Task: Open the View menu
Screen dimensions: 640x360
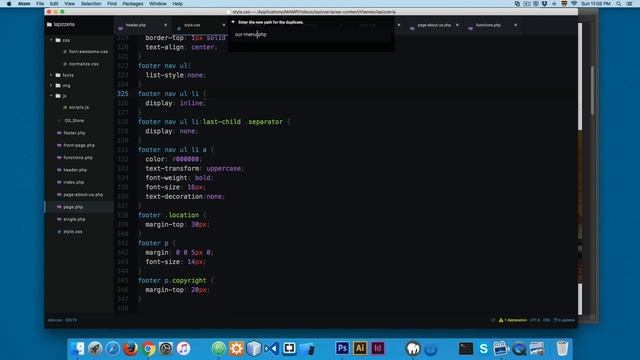Action: 69,4
